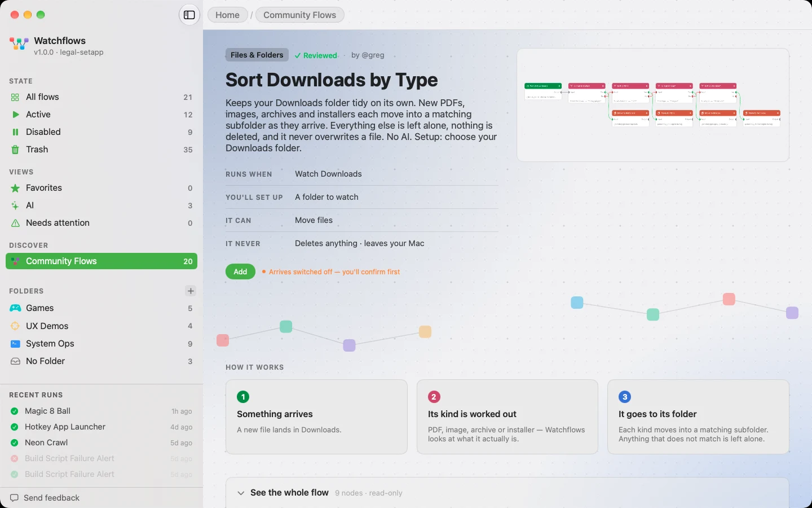
Task: Click the 9 nodes read-only label
Action: [369, 493]
